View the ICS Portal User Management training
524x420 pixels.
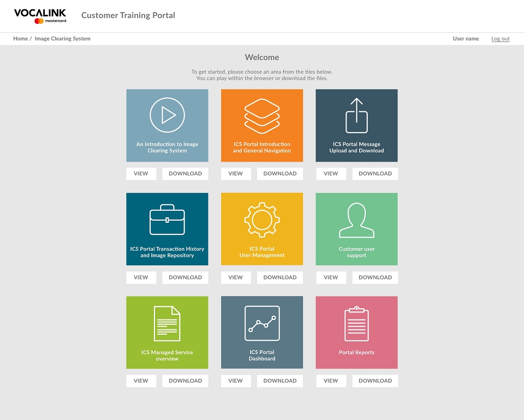pos(236,277)
